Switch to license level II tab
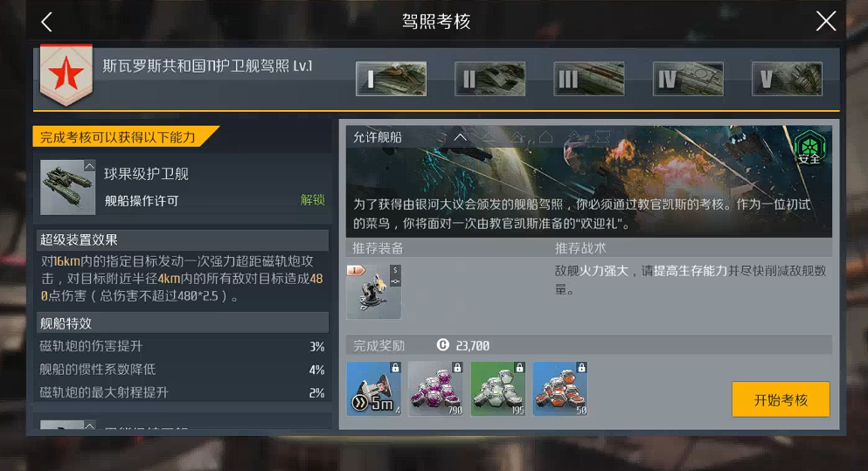Screen dimensions: 868x471 [490, 79]
